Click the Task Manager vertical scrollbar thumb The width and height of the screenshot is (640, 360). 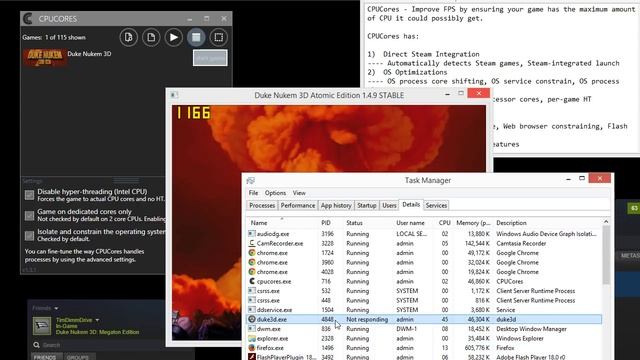point(606,255)
